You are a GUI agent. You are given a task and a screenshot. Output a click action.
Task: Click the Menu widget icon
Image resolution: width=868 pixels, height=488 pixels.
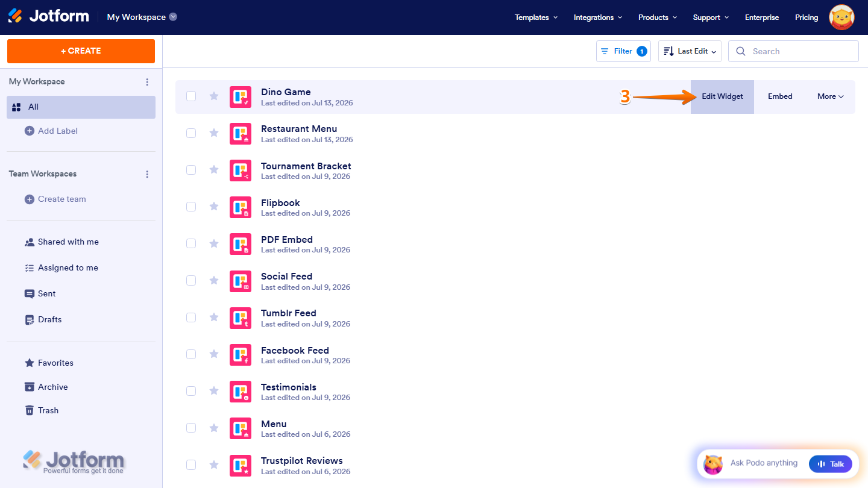tap(241, 428)
